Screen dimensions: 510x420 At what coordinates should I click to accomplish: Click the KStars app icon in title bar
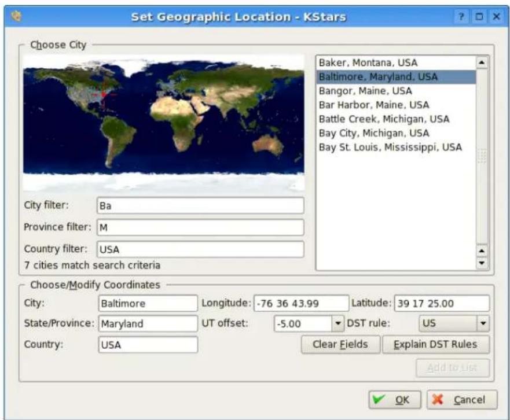(16, 16)
